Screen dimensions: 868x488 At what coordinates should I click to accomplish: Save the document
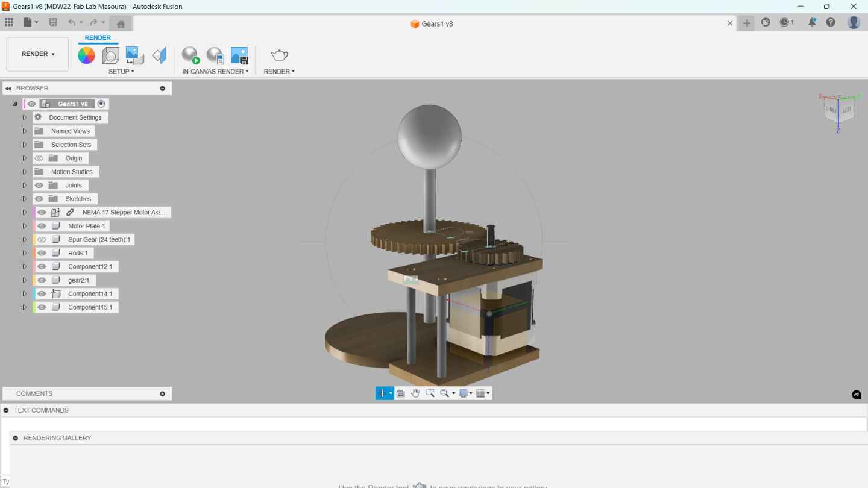click(53, 22)
